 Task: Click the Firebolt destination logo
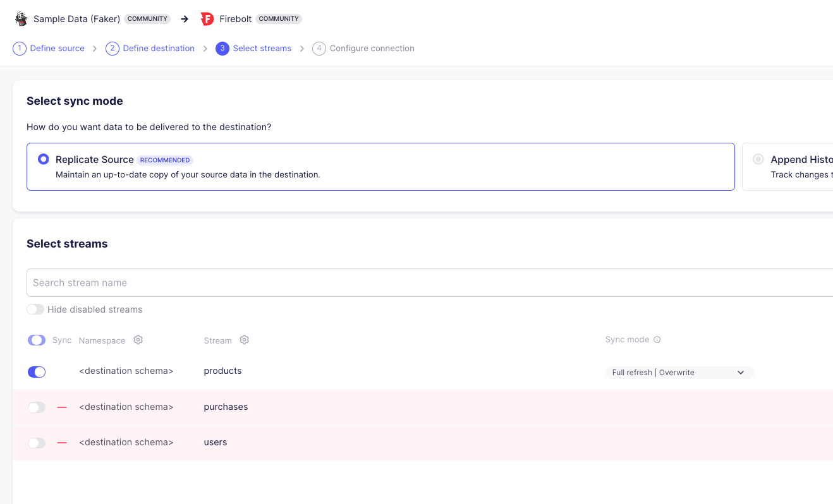pyautogui.click(x=207, y=19)
